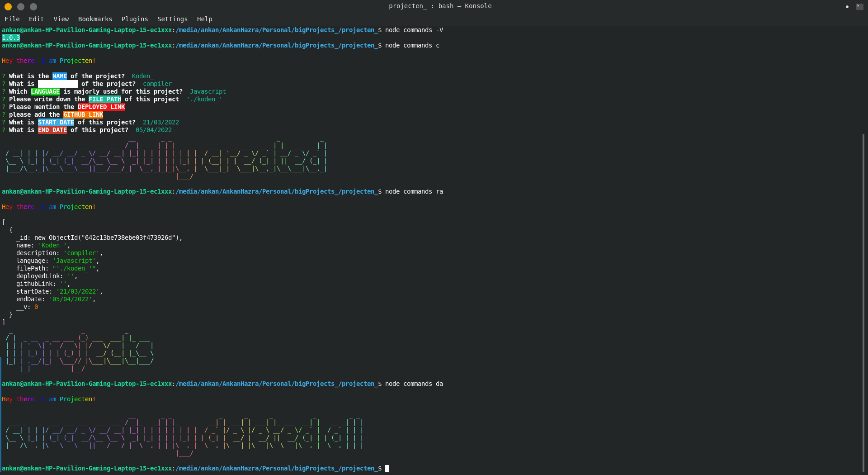Open the File menu
Viewport: 868px width, 475px height.
[x=12, y=19]
